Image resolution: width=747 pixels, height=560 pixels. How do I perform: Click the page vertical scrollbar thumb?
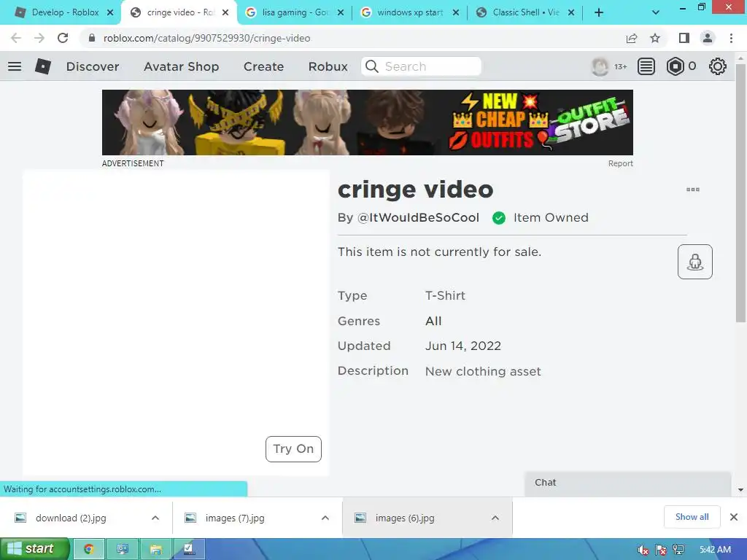(x=740, y=192)
